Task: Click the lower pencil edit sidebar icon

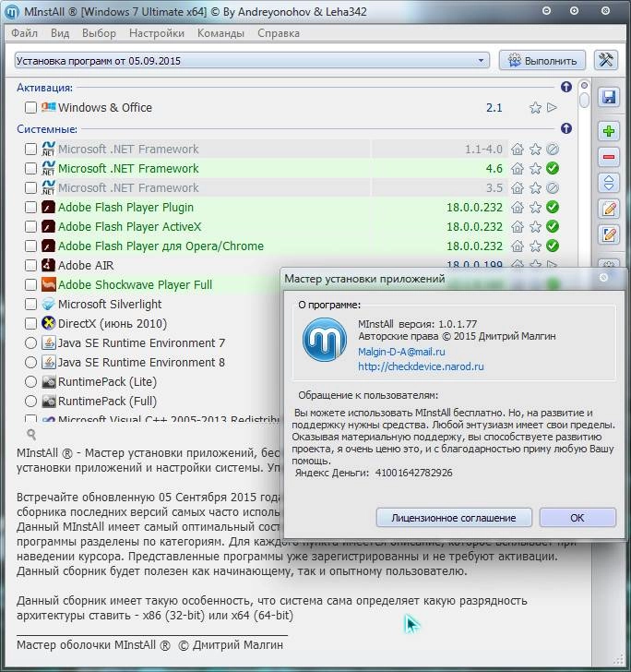Action: [608, 234]
